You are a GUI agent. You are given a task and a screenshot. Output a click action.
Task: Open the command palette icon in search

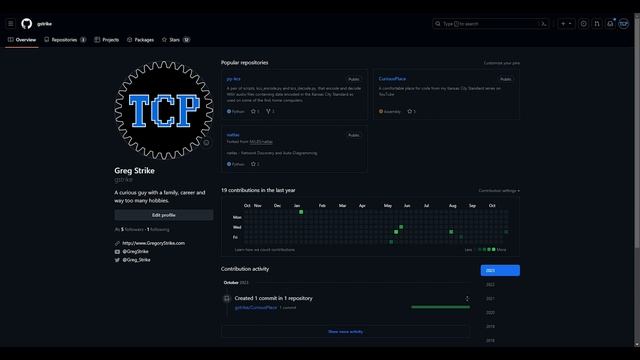tap(544, 24)
